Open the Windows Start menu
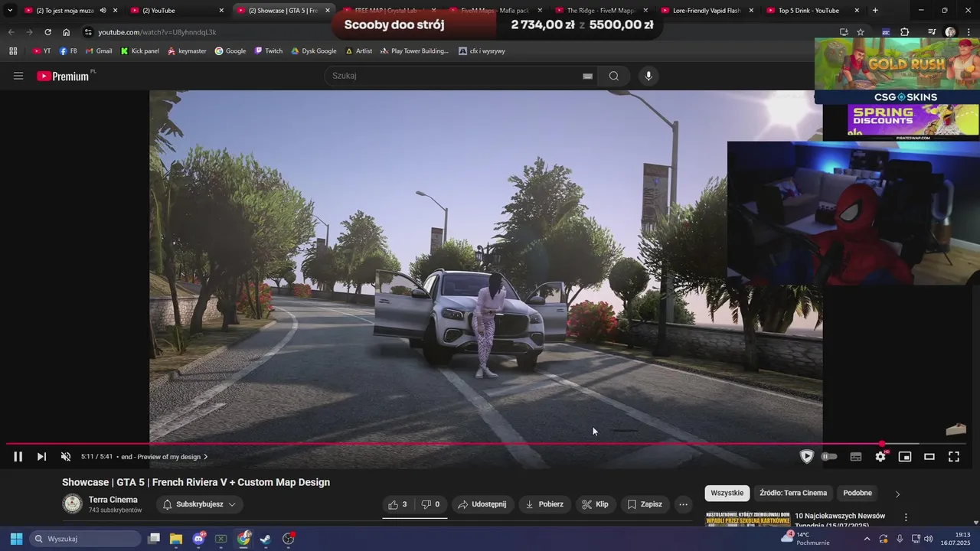Screen dimensions: 980x551 tap(16, 539)
